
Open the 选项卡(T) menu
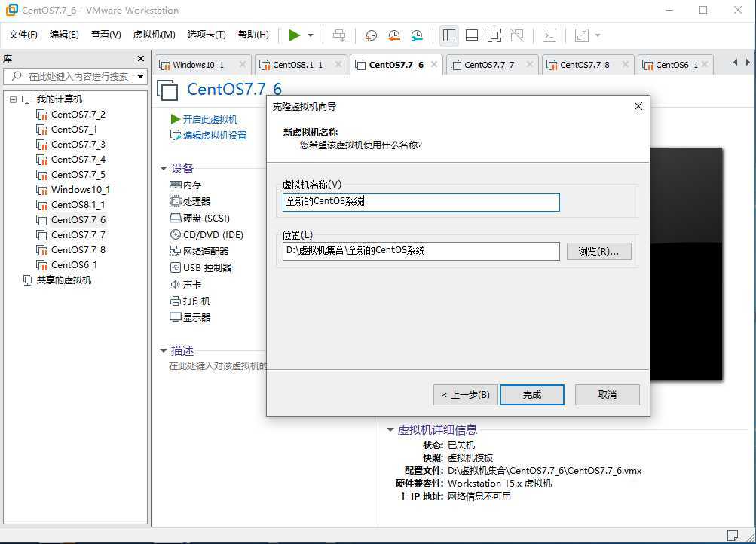pos(207,34)
